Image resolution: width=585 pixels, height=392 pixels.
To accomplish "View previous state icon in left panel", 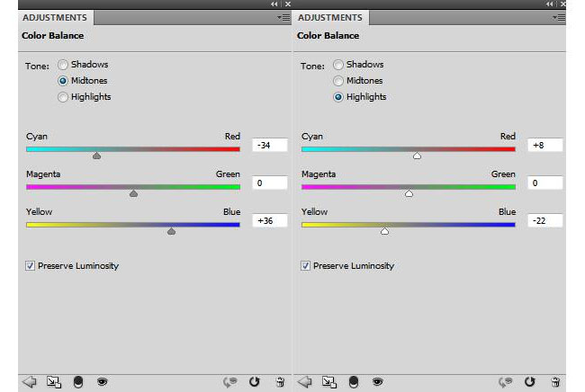I will click(230, 382).
